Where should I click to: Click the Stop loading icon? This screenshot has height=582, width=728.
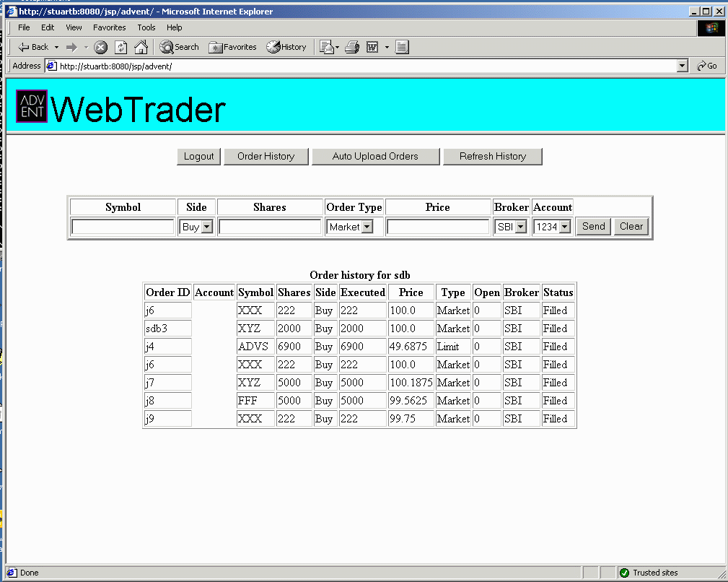tap(101, 47)
